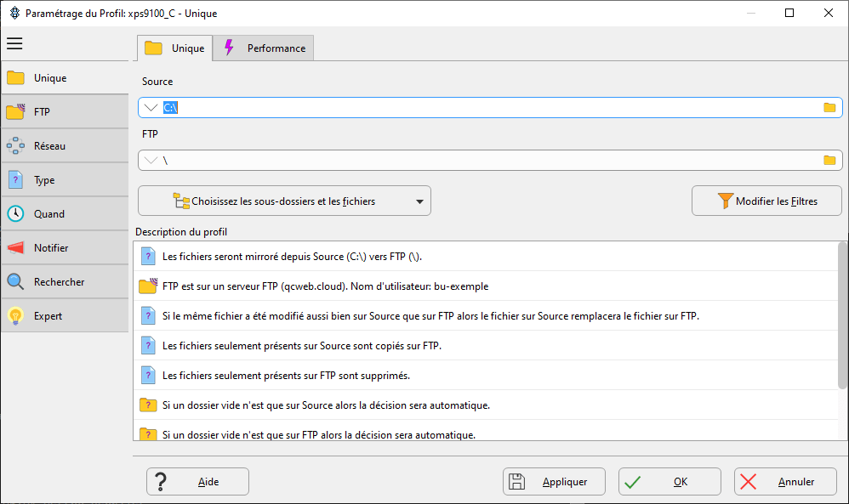Click the FTP folder icon in sidebar
Screen dimensions: 849x504
15,111
